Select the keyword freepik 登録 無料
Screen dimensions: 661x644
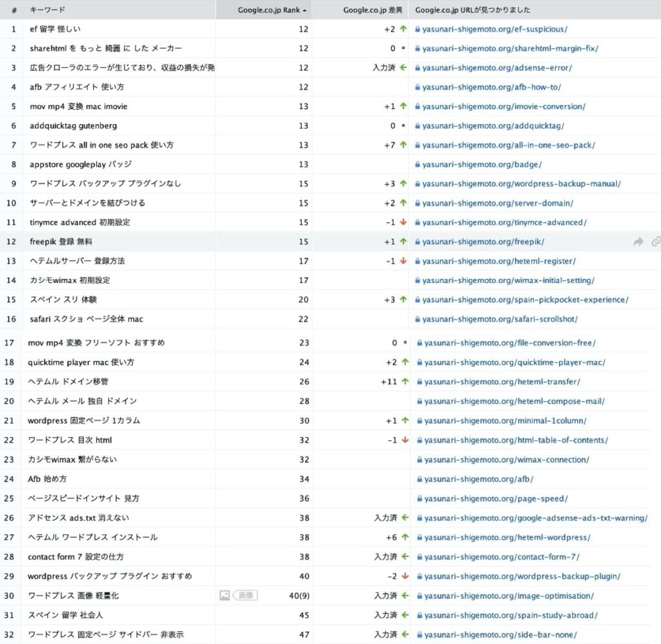(61, 242)
